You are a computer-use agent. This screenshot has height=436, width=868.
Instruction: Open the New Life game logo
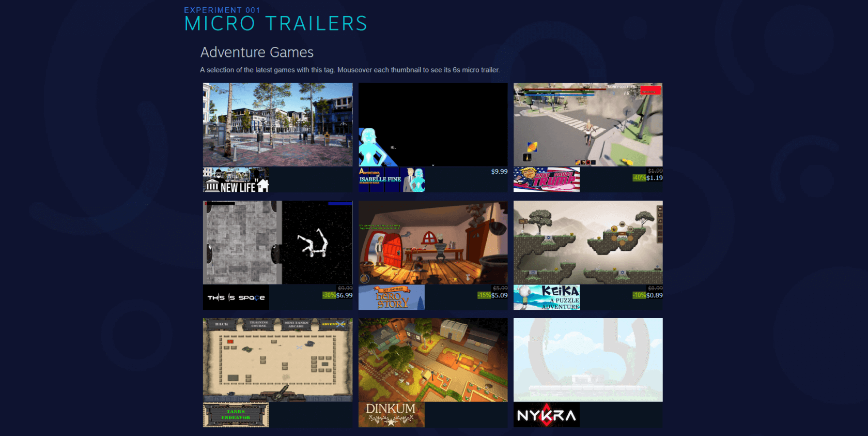236,179
